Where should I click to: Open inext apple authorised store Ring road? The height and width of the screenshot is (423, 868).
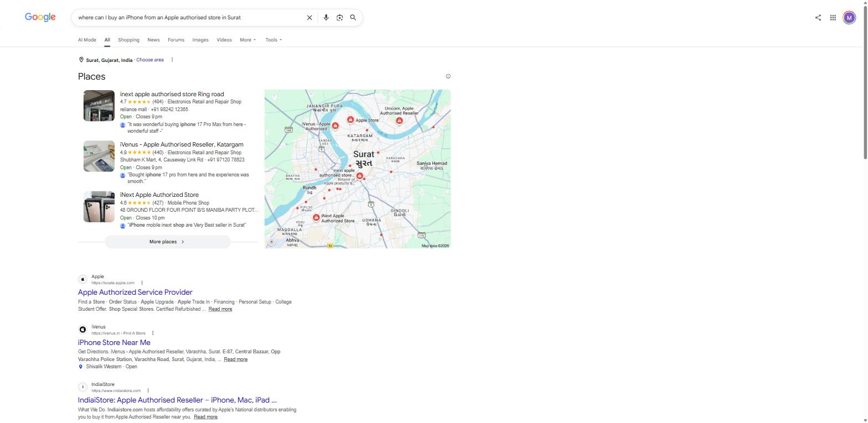[x=172, y=94]
